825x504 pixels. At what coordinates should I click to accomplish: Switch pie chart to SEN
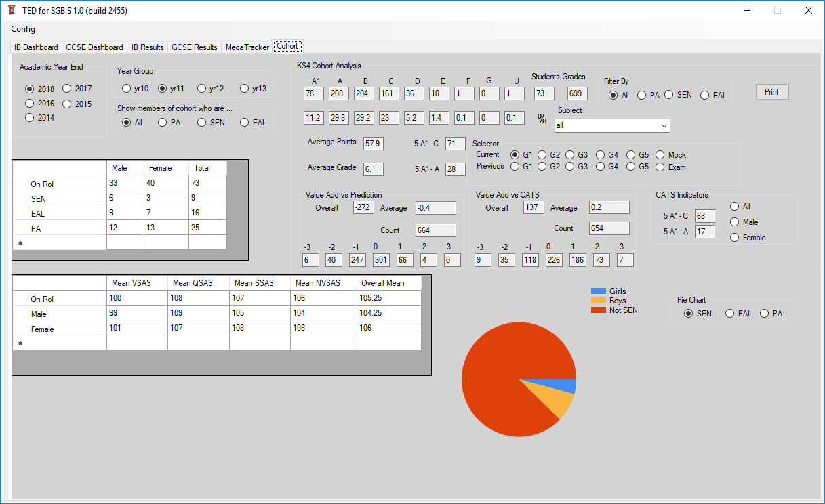pos(698,314)
